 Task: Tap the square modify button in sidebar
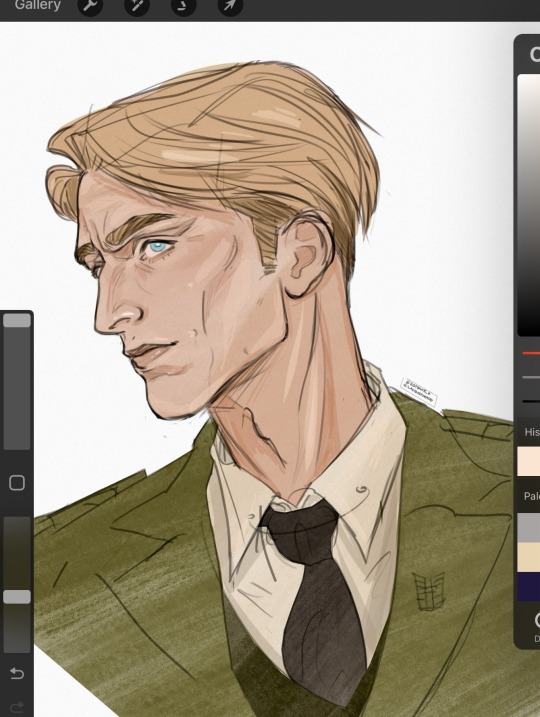[17, 483]
